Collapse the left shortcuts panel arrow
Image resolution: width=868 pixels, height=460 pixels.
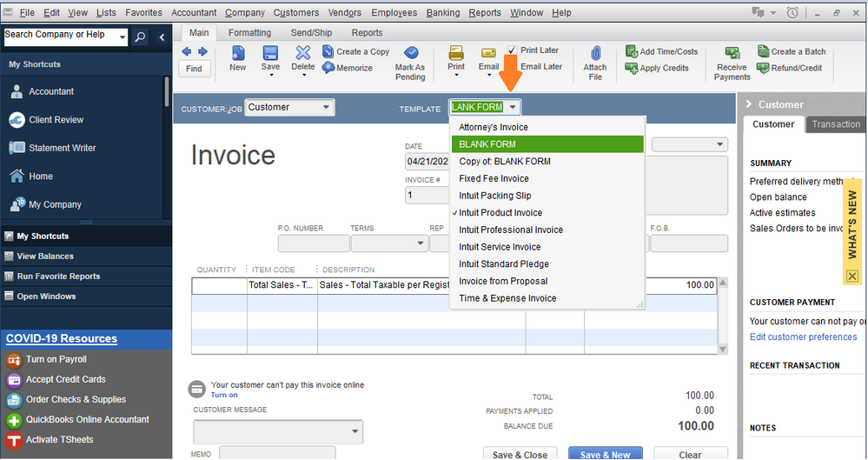[162, 37]
